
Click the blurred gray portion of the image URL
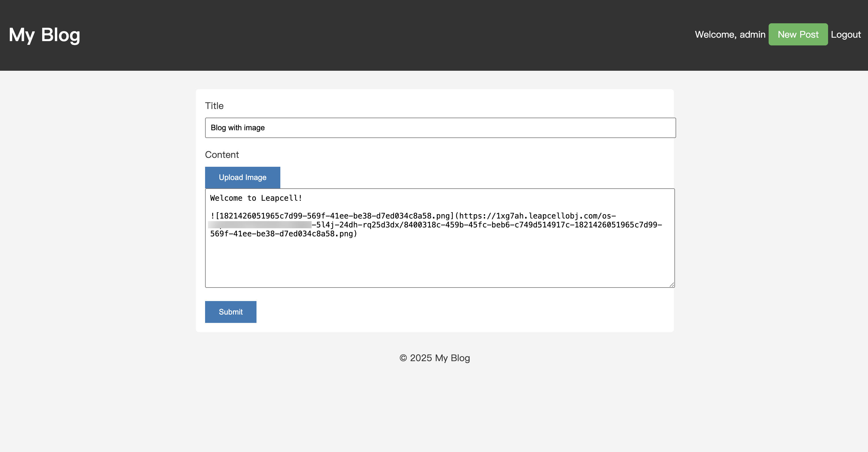[259, 225]
